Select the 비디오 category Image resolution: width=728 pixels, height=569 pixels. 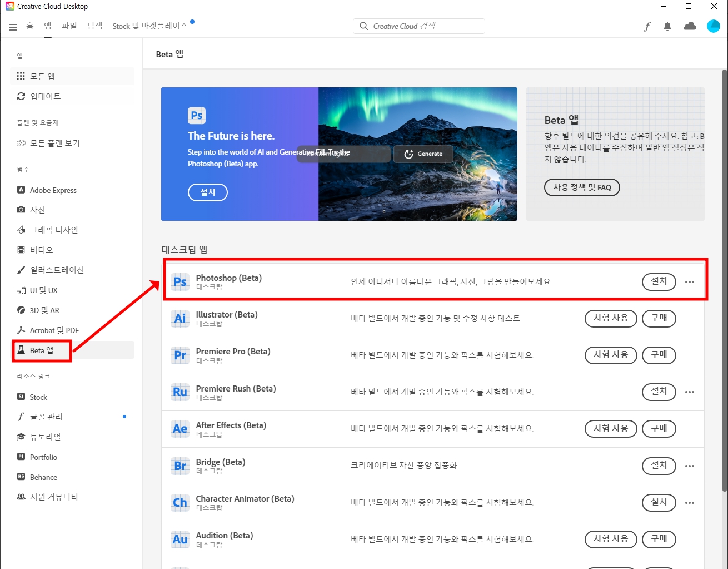tap(72, 250)
